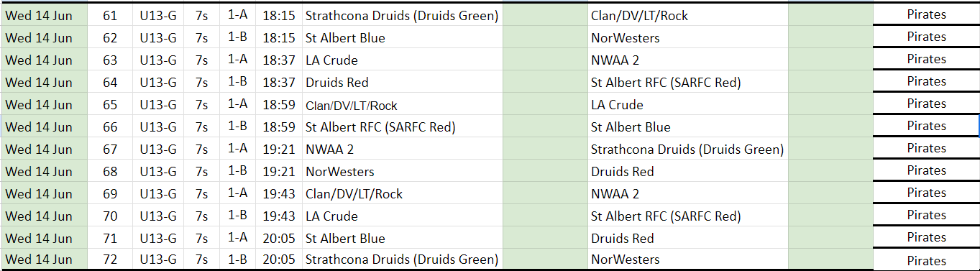Click the 18:37 time cell for match 63

coord(279,60)
